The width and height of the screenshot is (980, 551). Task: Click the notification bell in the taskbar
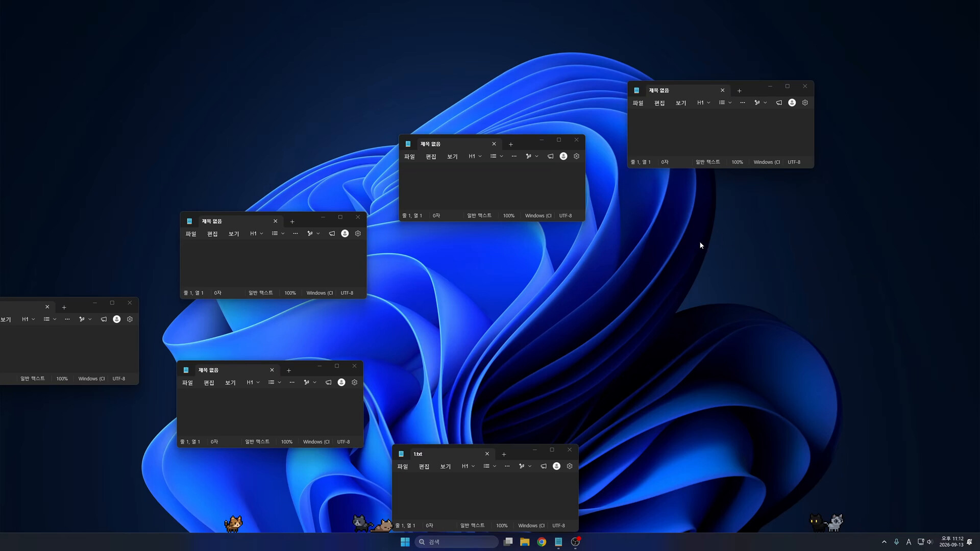pyautogui.click(x=969, y=542)
